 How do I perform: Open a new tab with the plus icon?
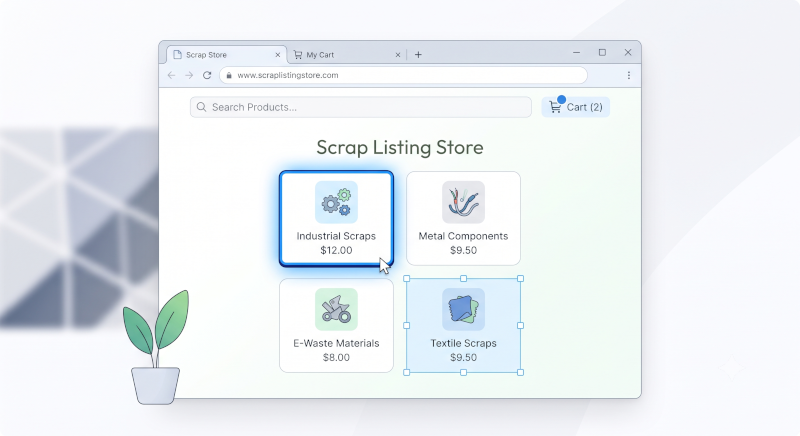(x=418, y=55)
